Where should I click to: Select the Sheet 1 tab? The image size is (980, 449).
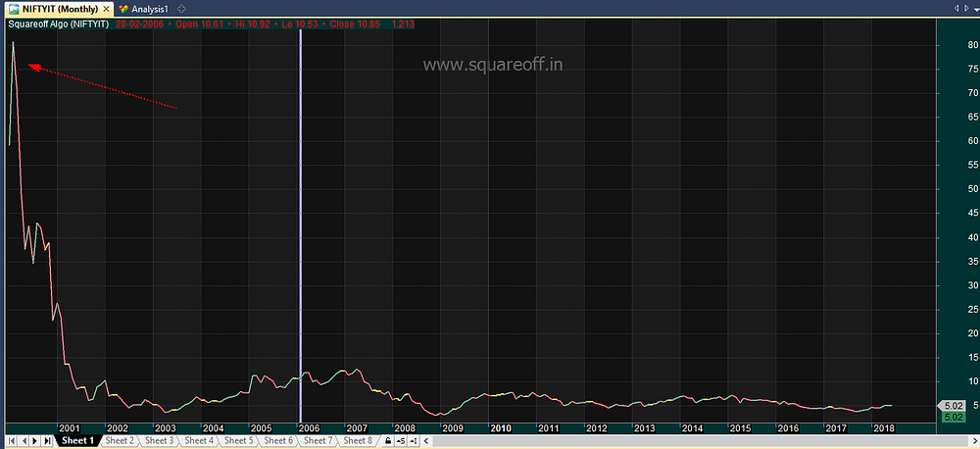(77, 441)
